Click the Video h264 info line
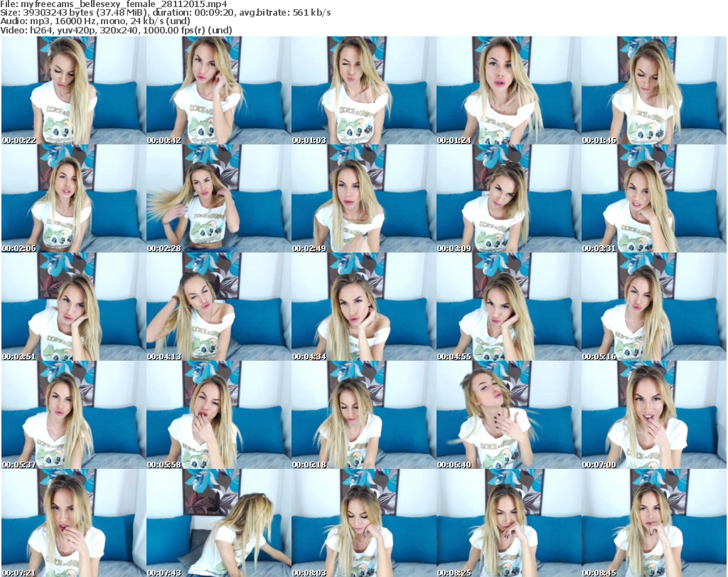This screenshot has width=728, height=577. pos(117,30)
